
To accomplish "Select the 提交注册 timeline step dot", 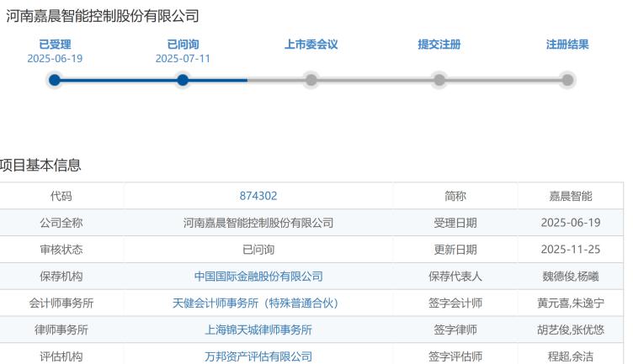I will [x=439, y=80].
